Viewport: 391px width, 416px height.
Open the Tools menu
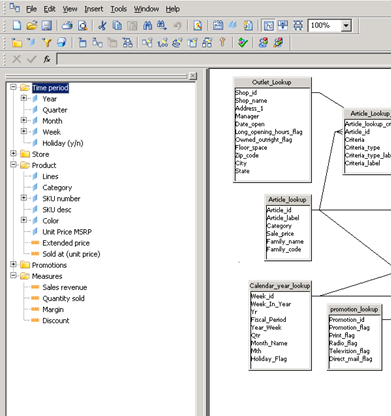click(119, 9)
